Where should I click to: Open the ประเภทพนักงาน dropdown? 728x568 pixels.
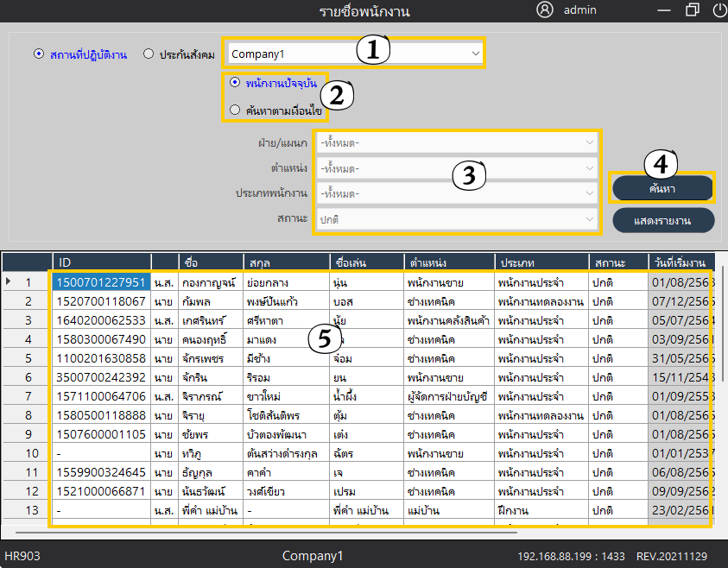[457, 193]
